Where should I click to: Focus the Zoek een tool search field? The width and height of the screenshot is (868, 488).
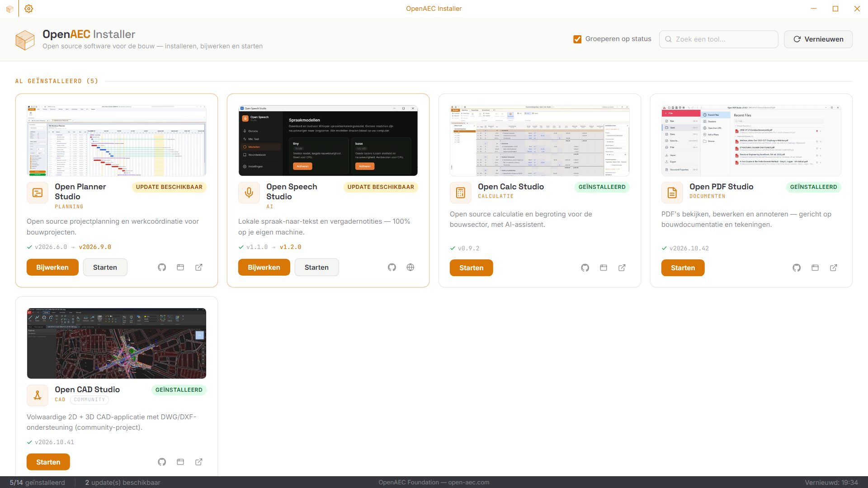tap(718, 39)
